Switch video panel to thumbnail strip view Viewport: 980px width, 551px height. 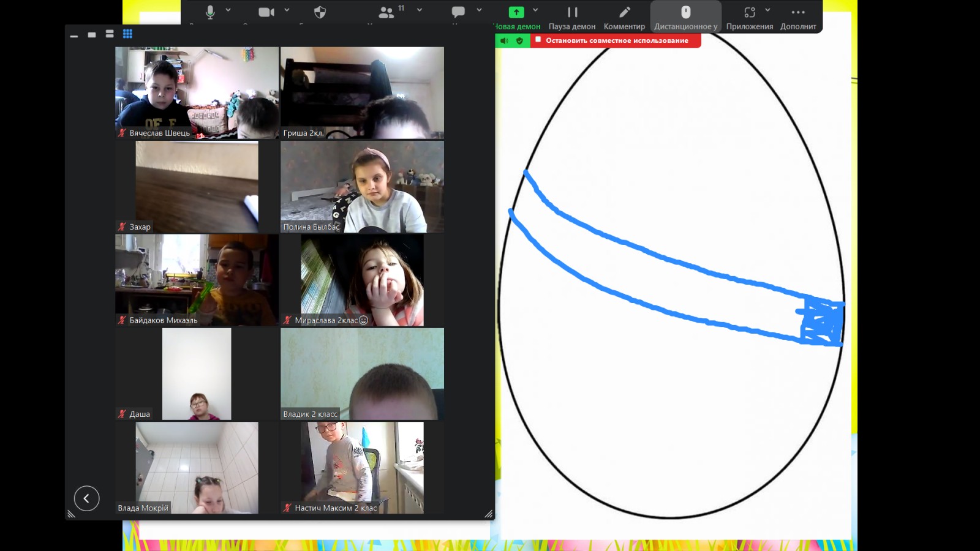tap(110, 34)
